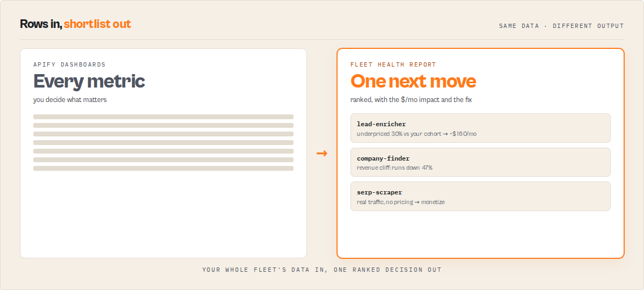Click the fourth gray placeholder row
The height and width of the screenshot is (290, 644).
click(x=163, y=142)
